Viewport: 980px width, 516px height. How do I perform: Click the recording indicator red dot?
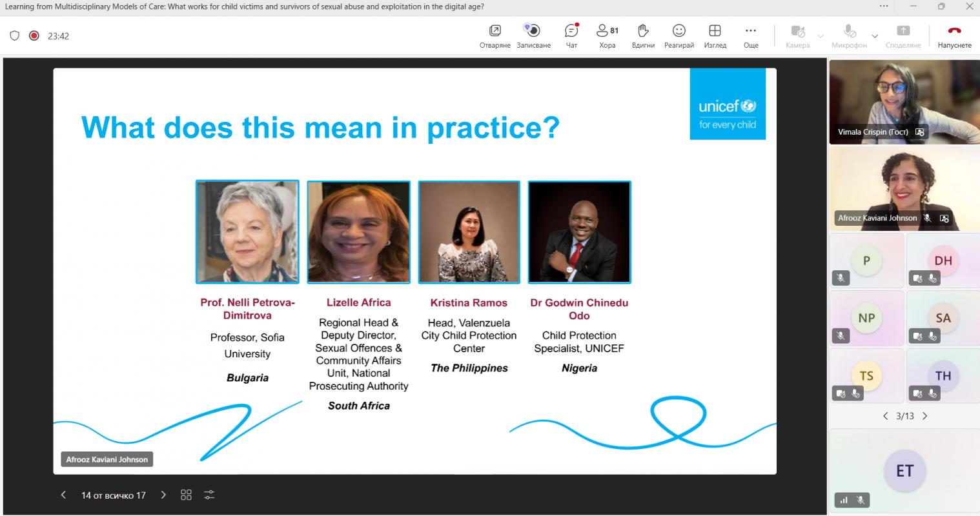point(34,36)
